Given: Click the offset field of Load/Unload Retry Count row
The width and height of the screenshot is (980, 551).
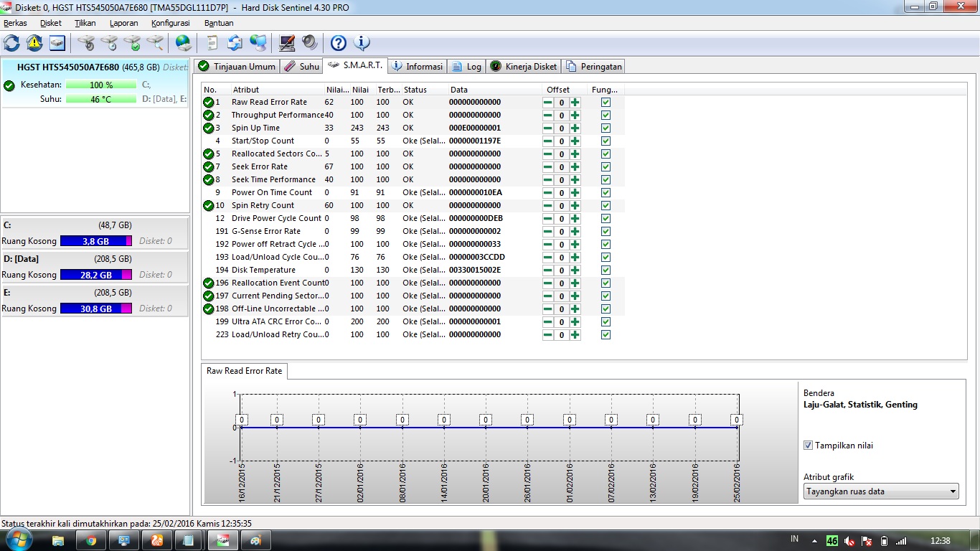Looking at the screenshot, I should pyautogui.click(x=562, y=335).
